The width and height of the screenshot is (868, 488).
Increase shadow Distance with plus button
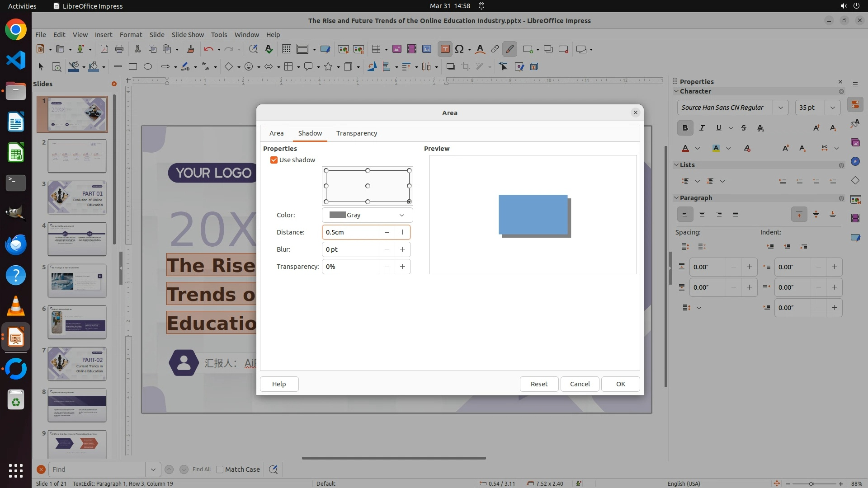[402, 232]
